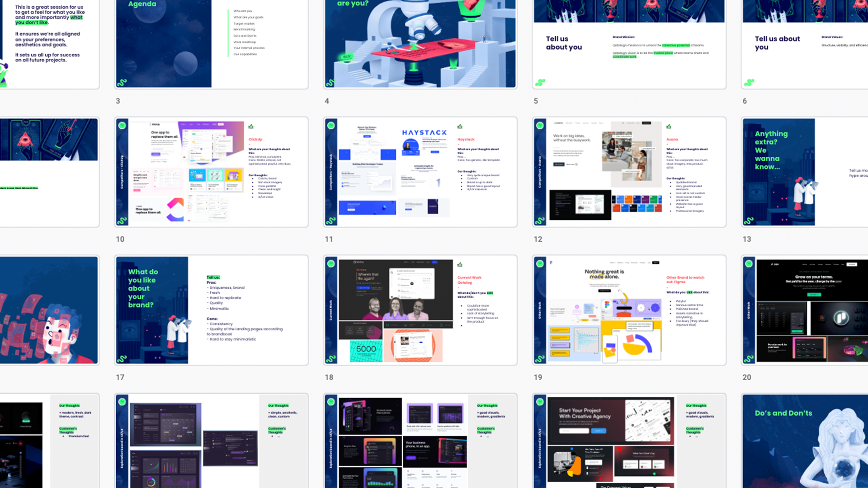Screen dimensions: 868x488
Task: Open the 'Nothing great is made alone' Figma slide
Action: (629, 310)
